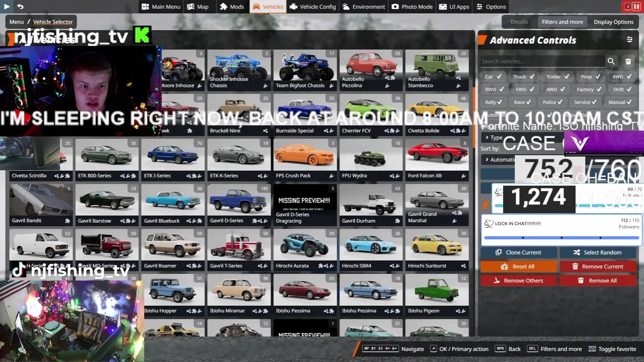
Task: Select Shocker Inhouse Chassis vehicle tile
Action: [x=238, y=70]
